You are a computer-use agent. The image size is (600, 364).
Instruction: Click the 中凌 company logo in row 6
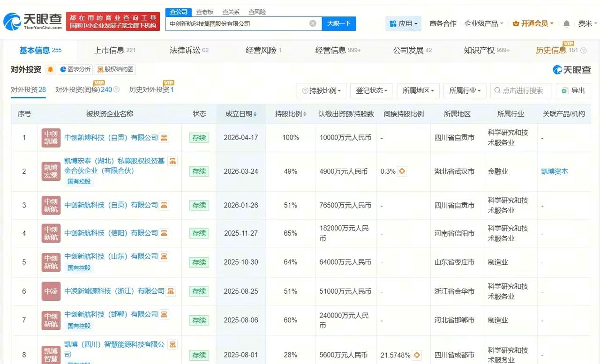click(x=51, y=291)
